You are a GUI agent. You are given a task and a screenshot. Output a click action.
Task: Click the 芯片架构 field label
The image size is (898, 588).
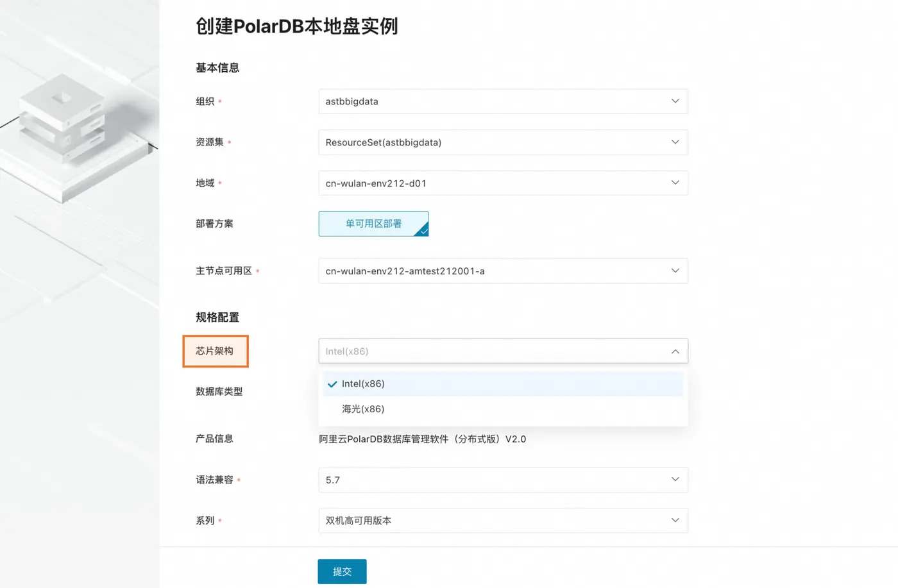coord(214,351)
